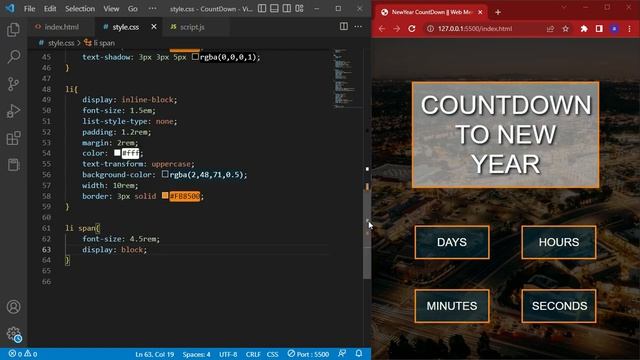This screenshot has width=640, height=360.
Task: Click the font-size: 4.5rem; code line
Action: point(121,239)
